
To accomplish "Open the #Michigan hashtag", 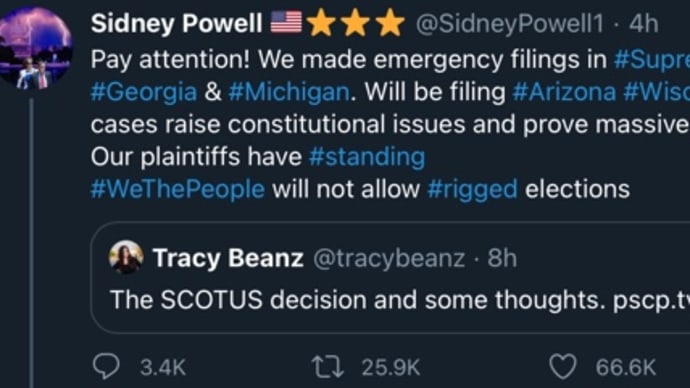I will 289,93.
